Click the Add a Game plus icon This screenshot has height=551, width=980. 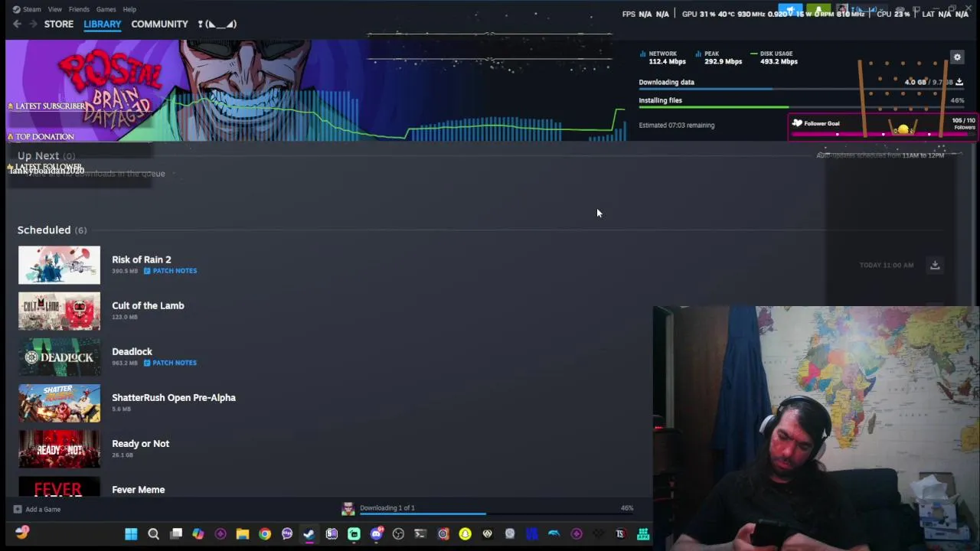pyautogui.click(x=17, y=509)
